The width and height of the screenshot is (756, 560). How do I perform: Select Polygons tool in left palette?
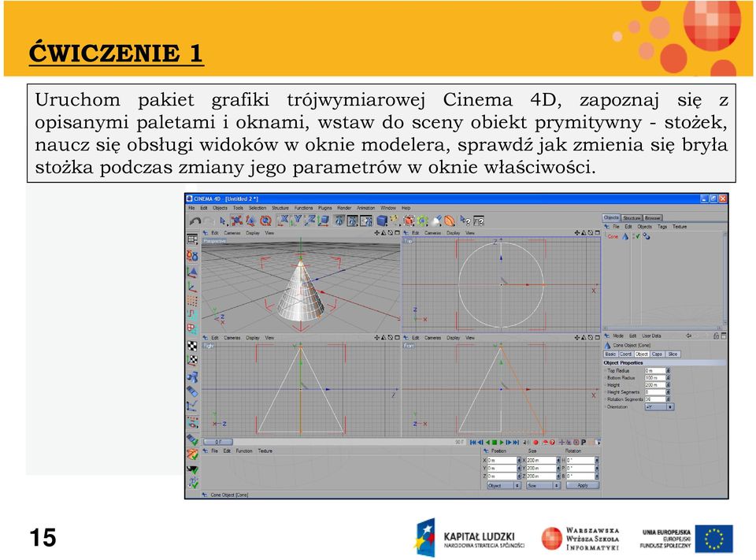point(192,329)
